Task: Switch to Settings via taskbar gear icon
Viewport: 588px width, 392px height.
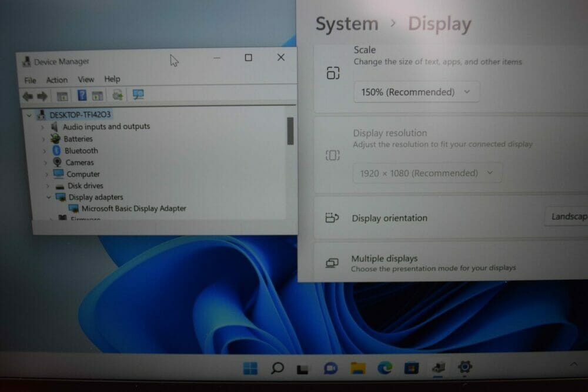Action: [x=465, y=367]
